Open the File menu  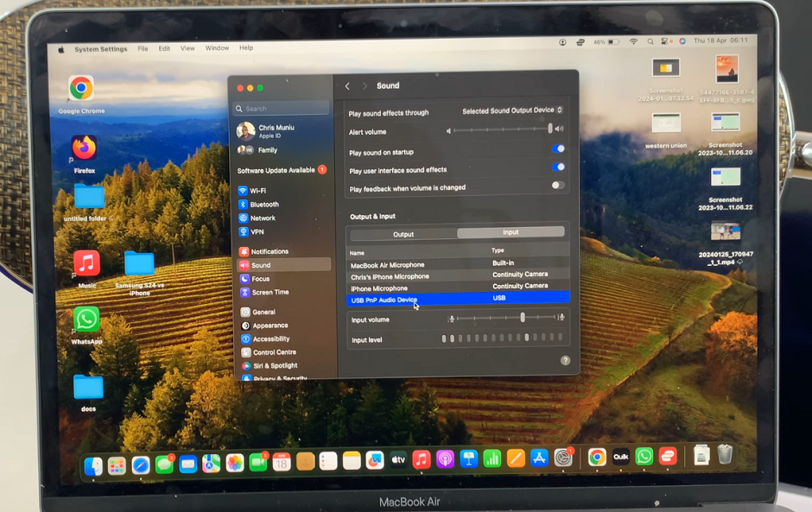[143, 48]
